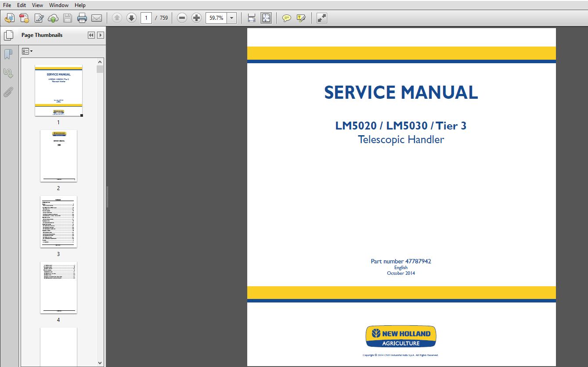Screen dimensions: 588x367
Task: Add a sticky note comment
Action: (287, 18)
